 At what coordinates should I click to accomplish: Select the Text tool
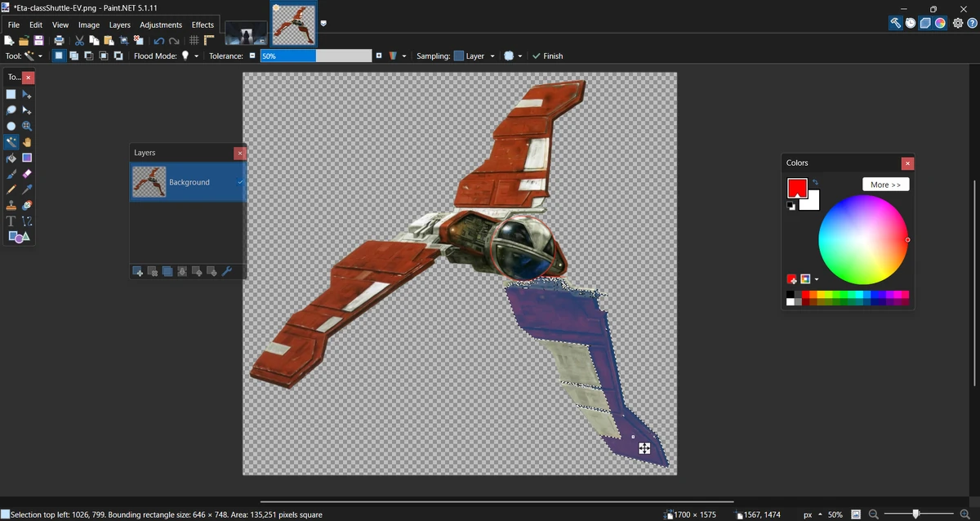[11, 221]
